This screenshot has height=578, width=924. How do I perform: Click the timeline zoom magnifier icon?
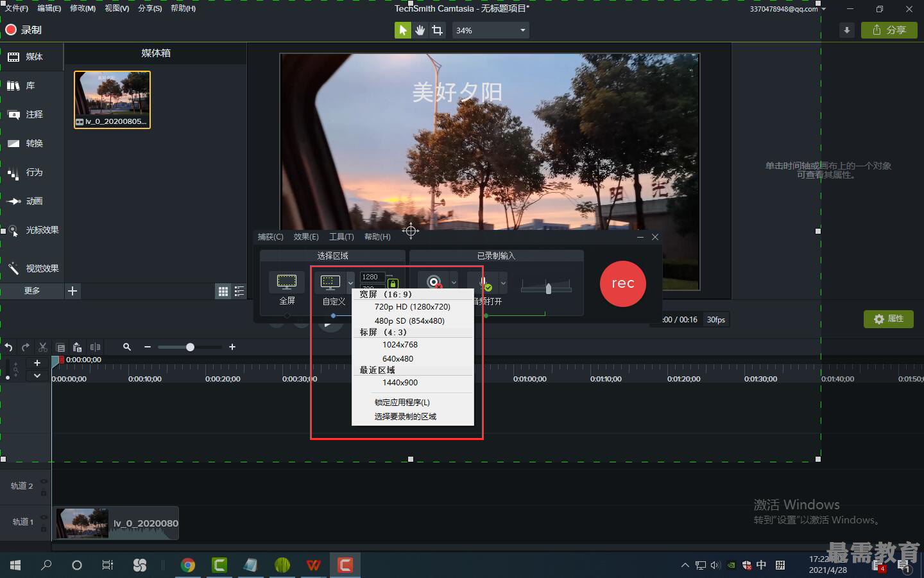pos(127,347)
